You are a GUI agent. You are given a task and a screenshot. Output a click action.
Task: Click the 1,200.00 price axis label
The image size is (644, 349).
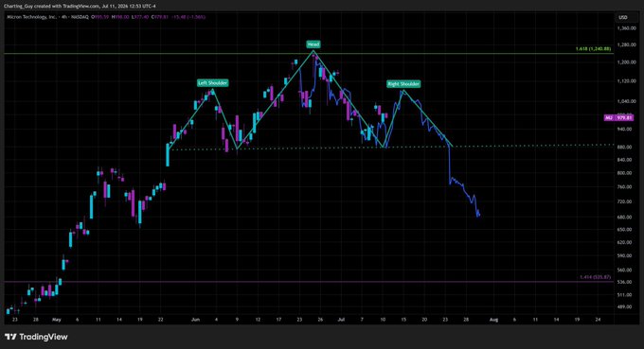coord(627,62)
